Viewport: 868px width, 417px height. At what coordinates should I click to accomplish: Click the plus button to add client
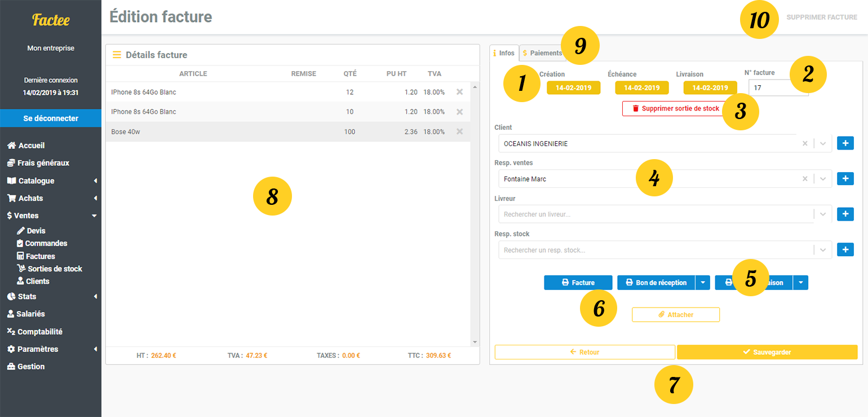(x=845, y=143)
